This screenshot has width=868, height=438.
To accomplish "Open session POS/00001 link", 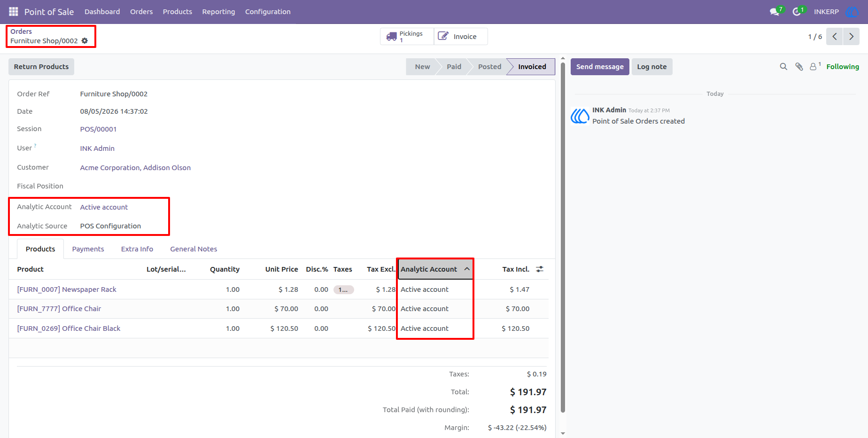I will click(98, 129).
